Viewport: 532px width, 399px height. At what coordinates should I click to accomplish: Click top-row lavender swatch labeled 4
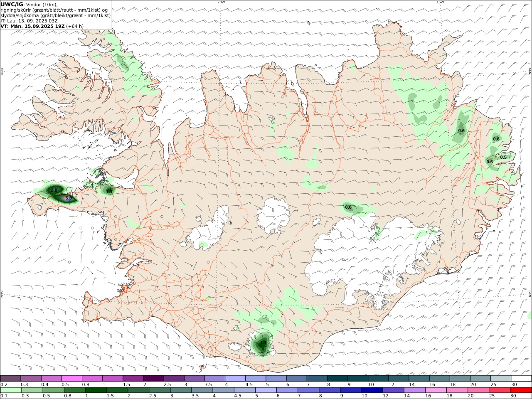235,378
